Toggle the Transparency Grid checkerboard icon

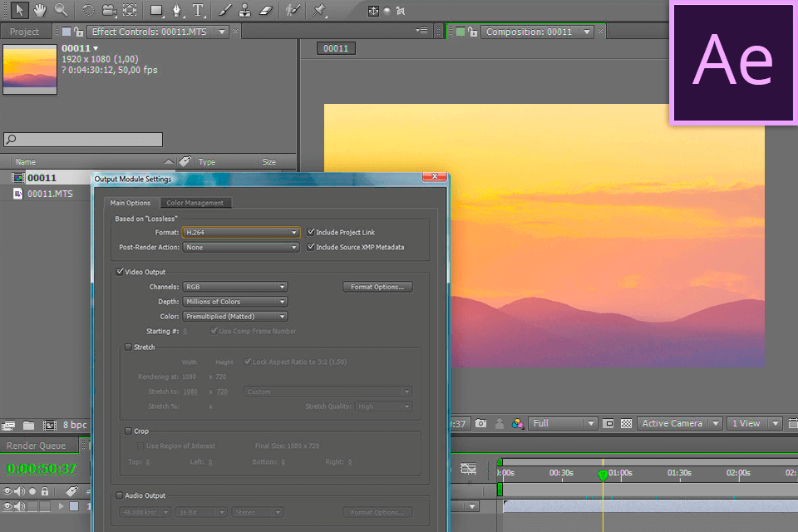[x=627, y=424]
